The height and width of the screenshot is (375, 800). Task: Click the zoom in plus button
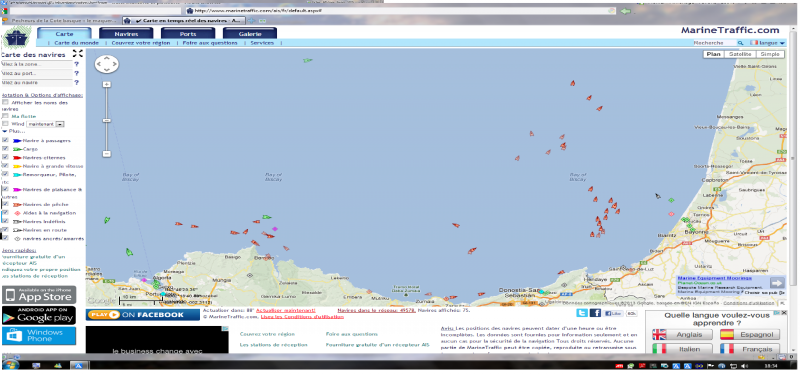(107, 84)
